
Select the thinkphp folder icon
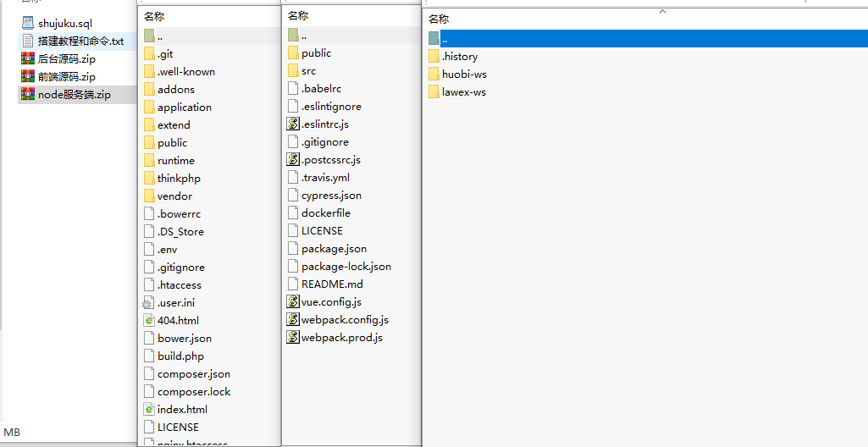(149, 178)
